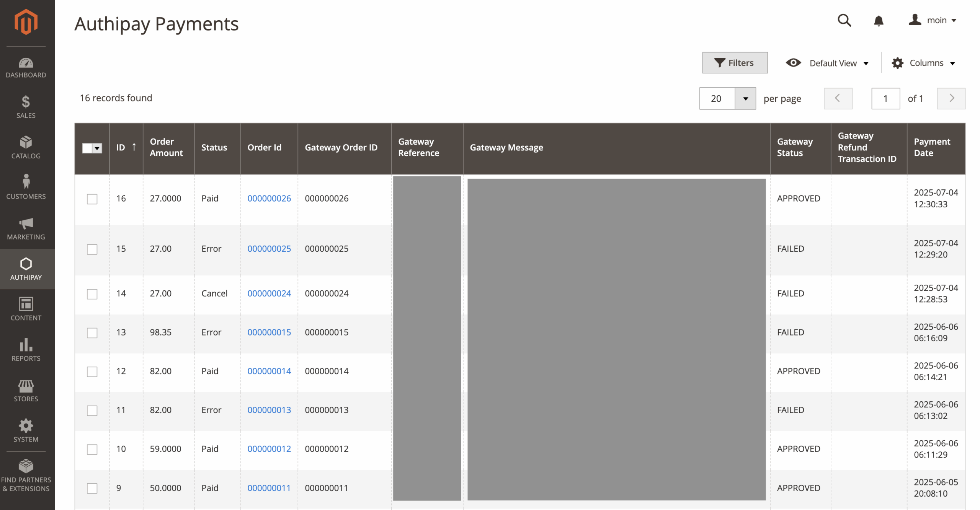This screenshot has width=980, height=510.
Task: Open the System sidebar menu
Action: [26, 431]
